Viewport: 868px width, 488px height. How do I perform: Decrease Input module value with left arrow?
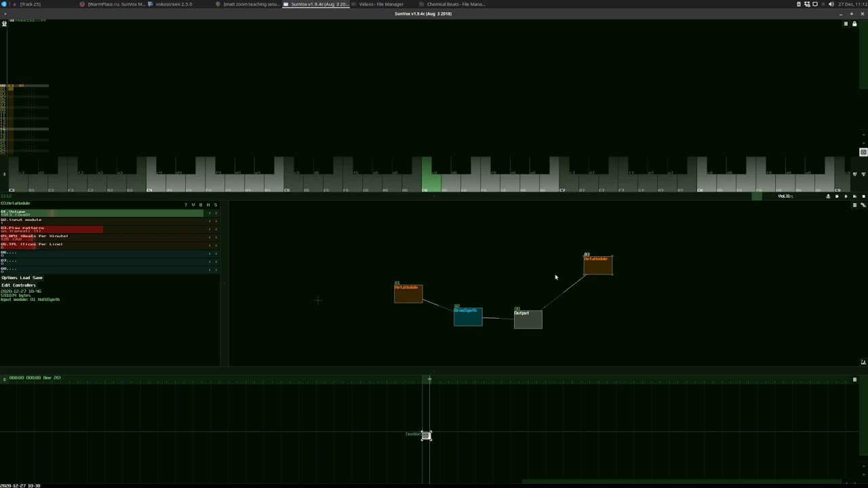pyautogui.click(x=210, y=221)
